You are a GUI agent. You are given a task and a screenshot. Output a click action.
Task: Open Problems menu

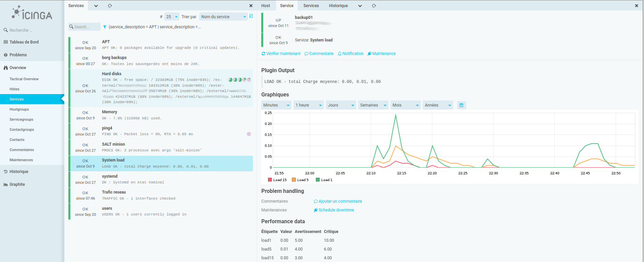[18, 55]
